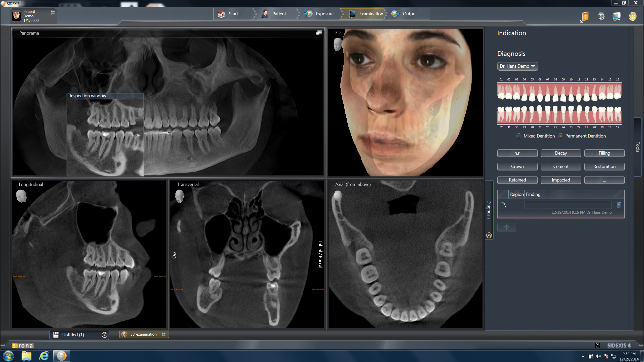Click the Impacted finding button

[x=560, y=180]
